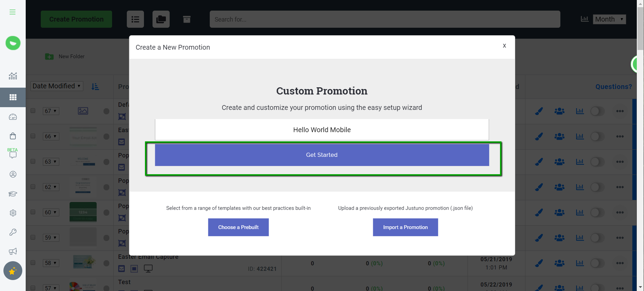
Task: Expand the 63 priority dropdown
Action: click(51, 162)
